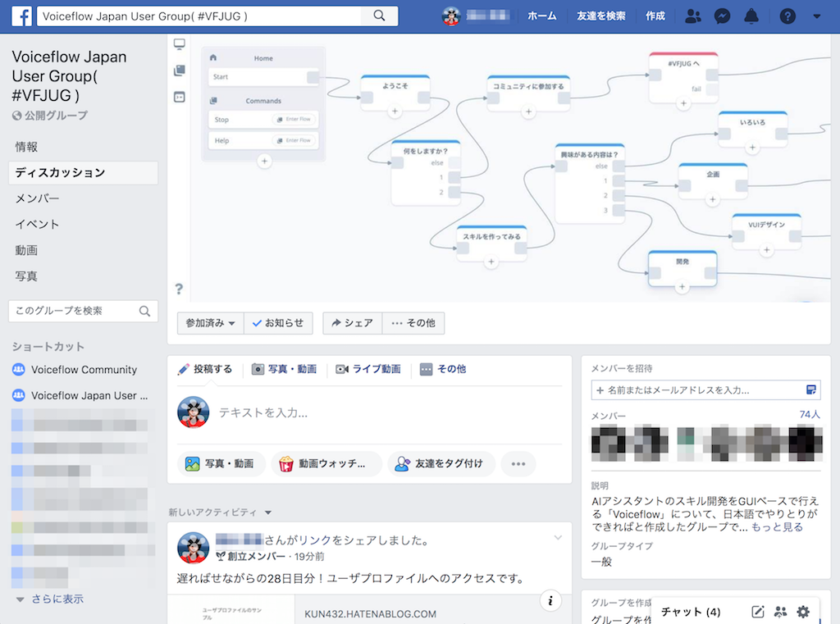Click the link info i icon
The width and height of the screenshot is (840, 624).
[x=550, y=601]
